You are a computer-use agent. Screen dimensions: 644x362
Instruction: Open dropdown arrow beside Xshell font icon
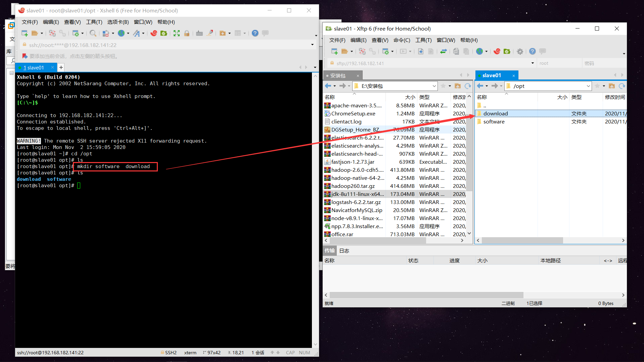click(x=143, y=33)
